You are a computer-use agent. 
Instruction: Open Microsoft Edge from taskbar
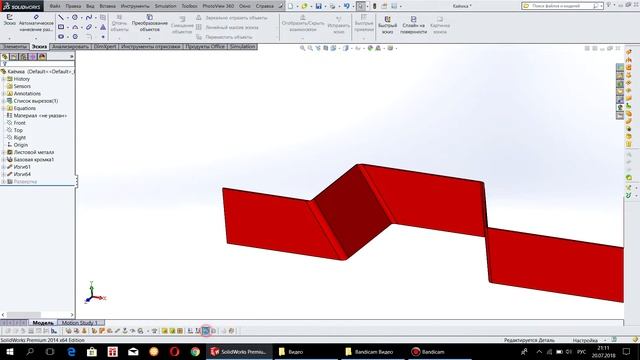71,351
